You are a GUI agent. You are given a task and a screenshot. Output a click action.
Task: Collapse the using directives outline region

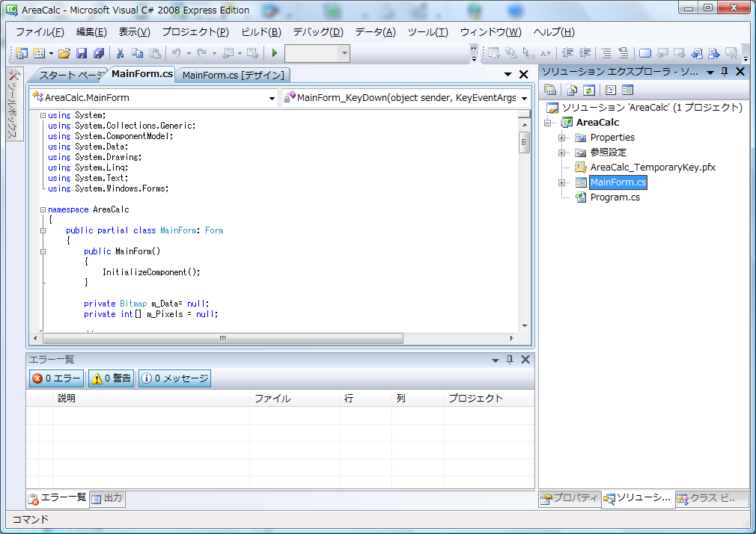(43, 115)
